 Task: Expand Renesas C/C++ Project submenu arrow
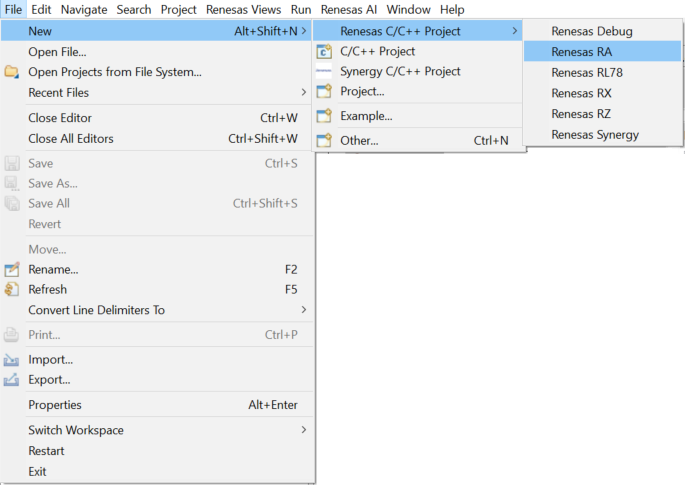[515, 31]
